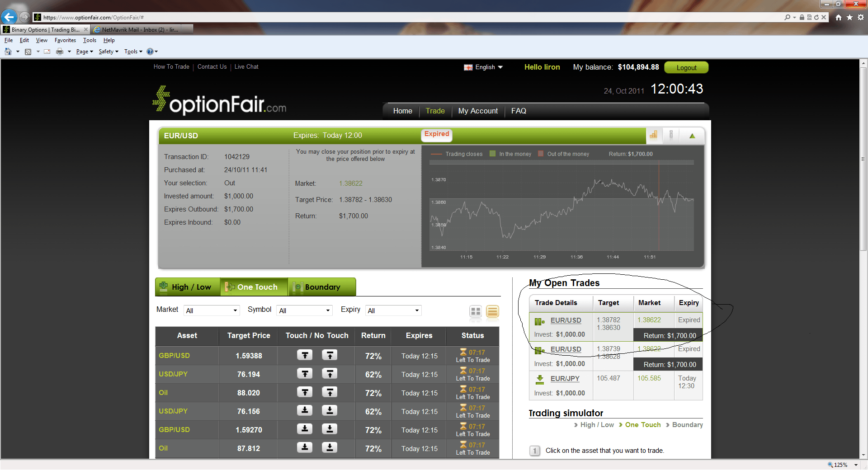Collapse the EUR/USD trade panel
Viewport: 868px width, 470px height.
click(x=692, y=136)
